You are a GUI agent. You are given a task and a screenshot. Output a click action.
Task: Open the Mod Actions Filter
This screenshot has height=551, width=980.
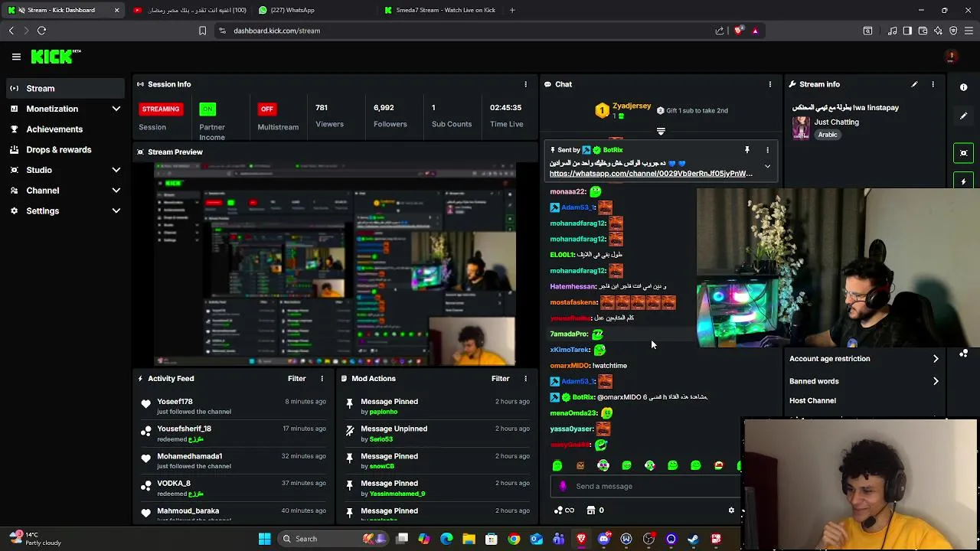pyautogui.click(x=500, y=378)
